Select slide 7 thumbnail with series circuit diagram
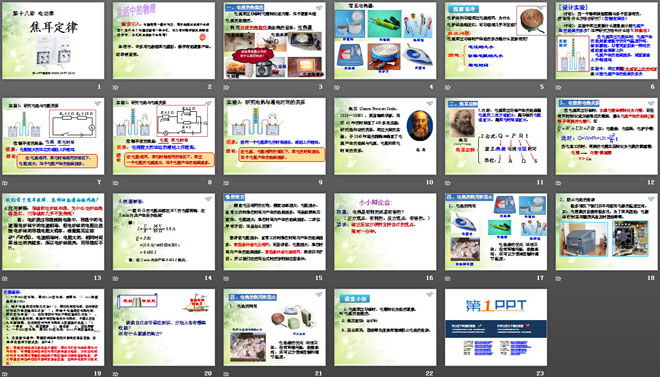Image resolution: width=660 pixels, height=377 pixels. tap(53, 136)
